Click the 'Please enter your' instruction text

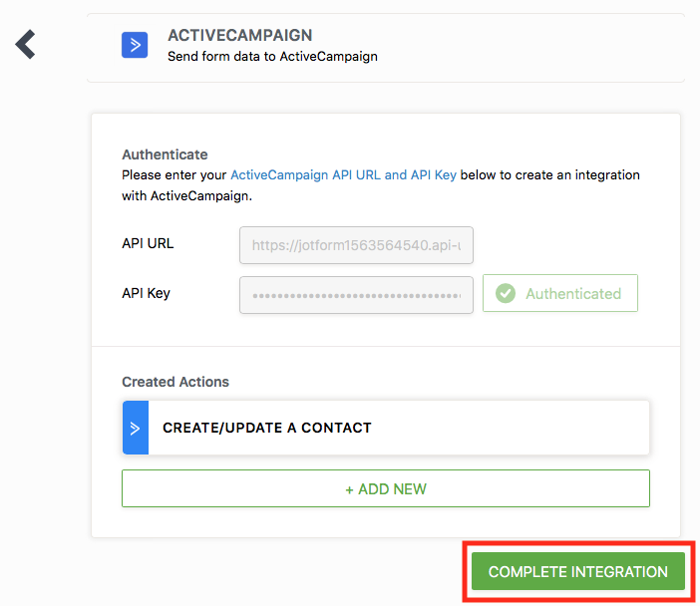point(175,174)
